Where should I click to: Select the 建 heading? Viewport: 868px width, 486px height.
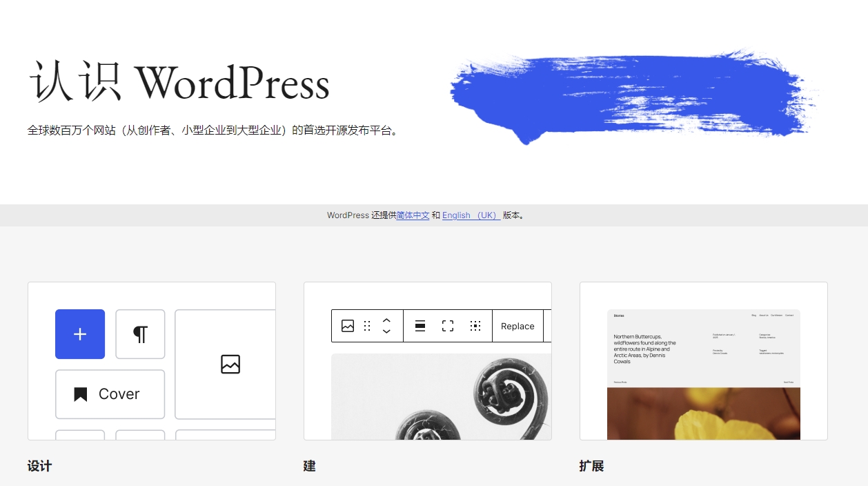click(x=310, y=466)
